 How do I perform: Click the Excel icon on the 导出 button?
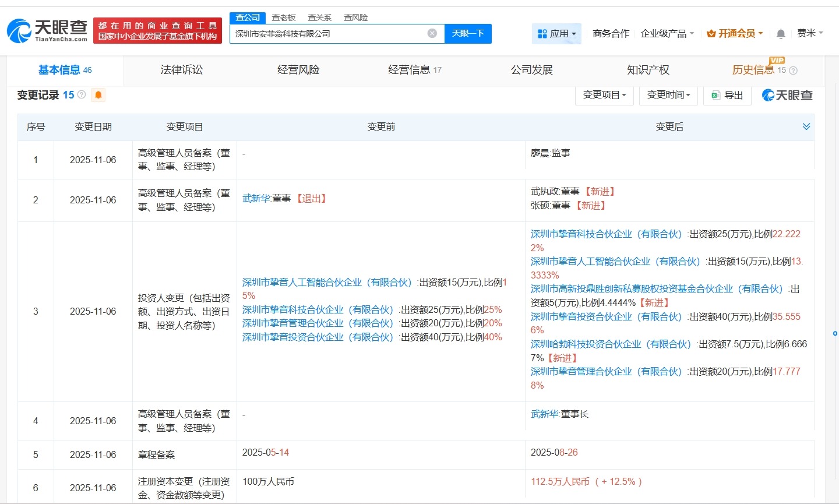tap(716, 95)
